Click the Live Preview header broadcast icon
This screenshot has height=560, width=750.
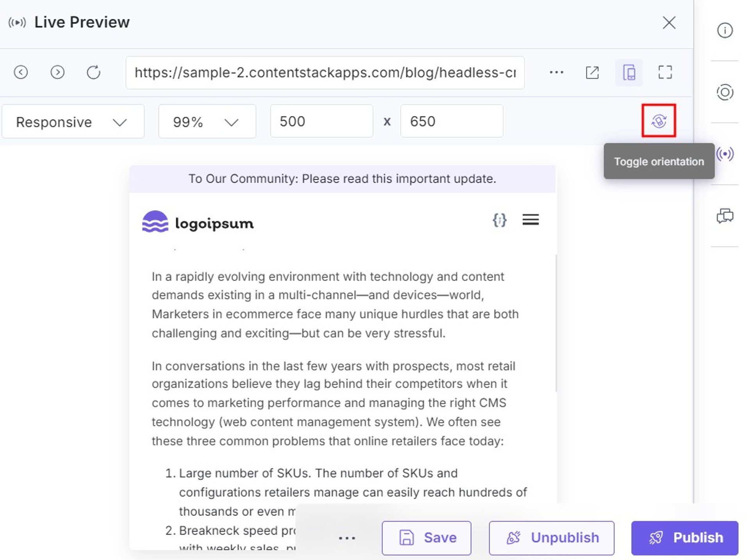coord(17,22)
